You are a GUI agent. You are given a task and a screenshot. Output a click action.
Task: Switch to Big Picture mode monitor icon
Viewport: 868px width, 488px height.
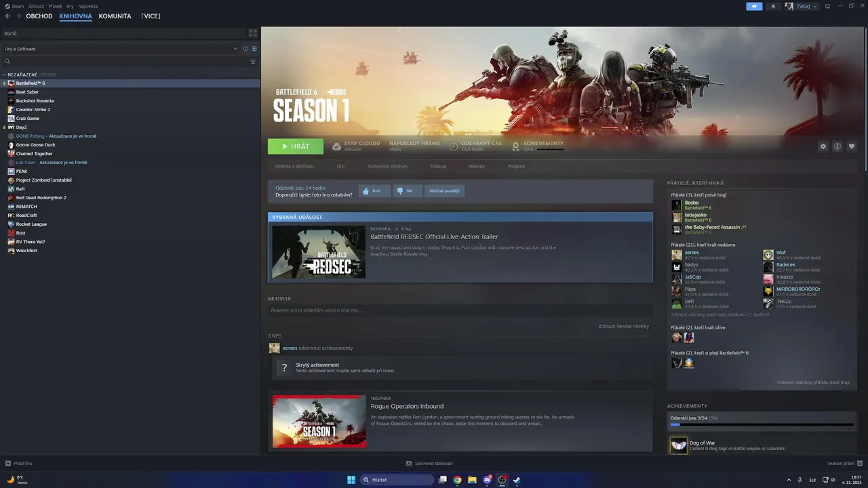(827, 6)
